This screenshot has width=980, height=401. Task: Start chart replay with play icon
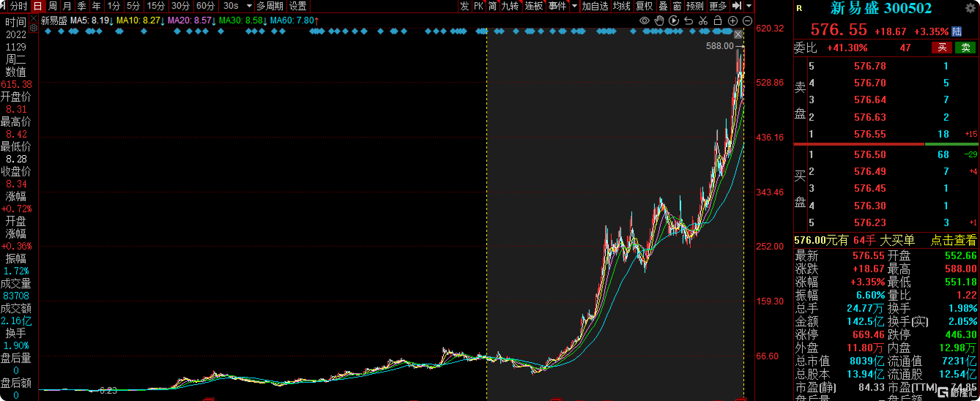point(673,21)
